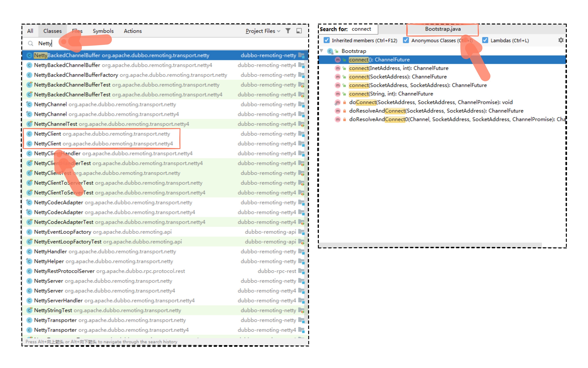The height and width of the screenshot is (368, 588).
Task: Toggle the Inherited members checkbox
Action: [327, 40]
